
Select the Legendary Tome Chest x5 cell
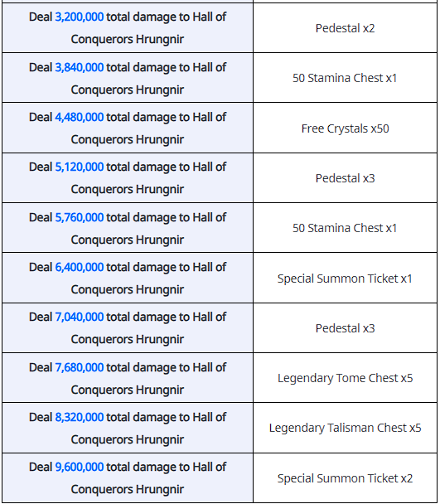[345, 378]
